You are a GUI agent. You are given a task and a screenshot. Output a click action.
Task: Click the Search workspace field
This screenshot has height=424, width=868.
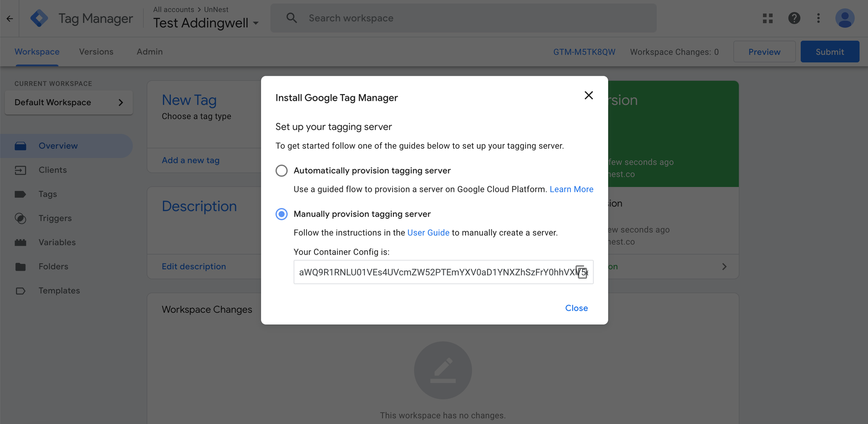click(x=464, y=18)
